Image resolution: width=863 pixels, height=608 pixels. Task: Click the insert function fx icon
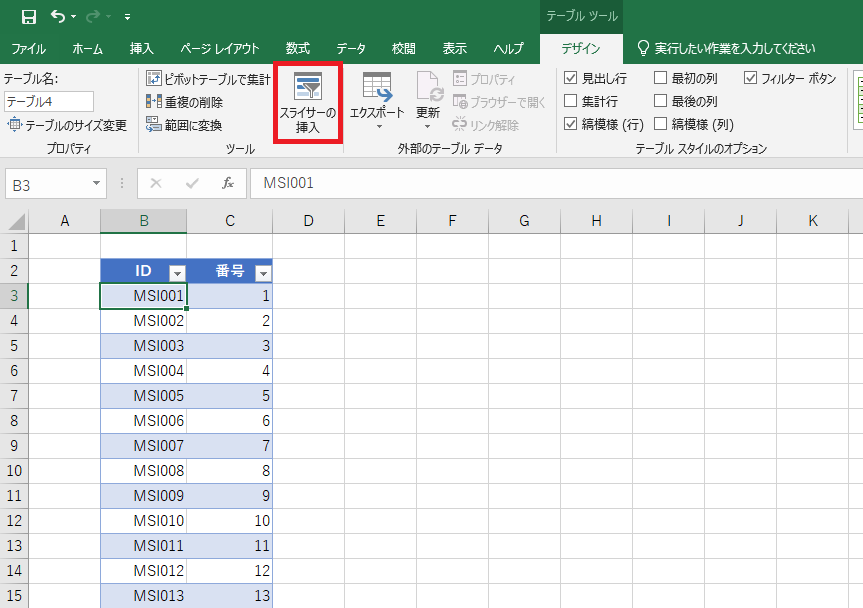click(x=228, y=183)
